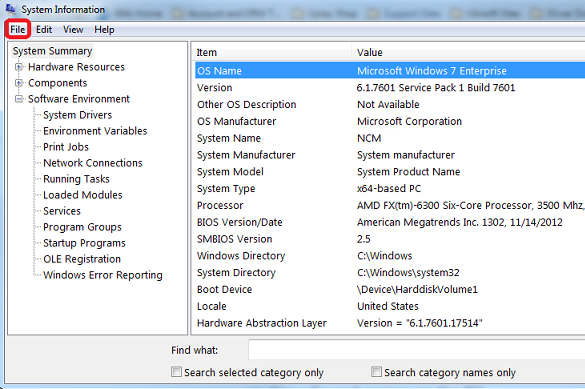
Task: Select Program Groups in the tree
Action: click(82, 227)
